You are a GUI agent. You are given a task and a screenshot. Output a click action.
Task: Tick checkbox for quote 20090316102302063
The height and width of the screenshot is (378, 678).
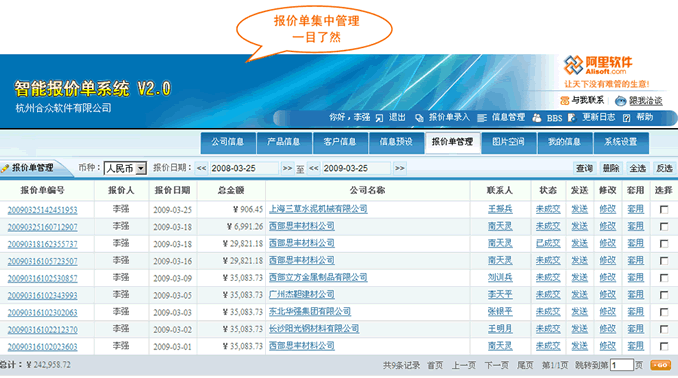(x=664, y=312)
